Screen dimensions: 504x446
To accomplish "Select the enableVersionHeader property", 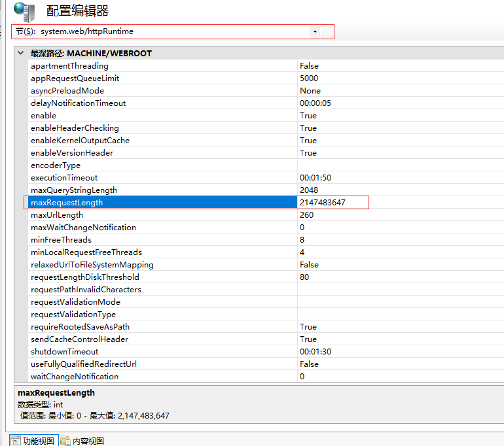I will click(72, 153).
